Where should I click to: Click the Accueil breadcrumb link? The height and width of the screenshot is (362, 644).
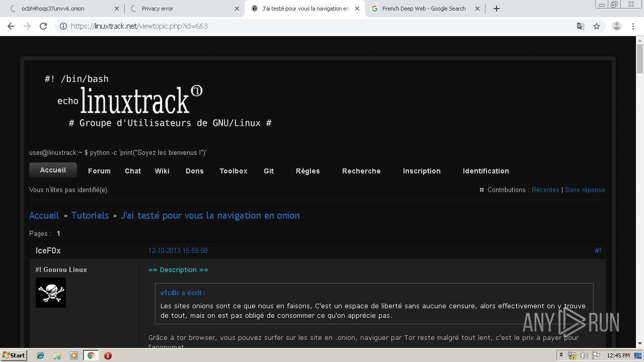[44, 215]
